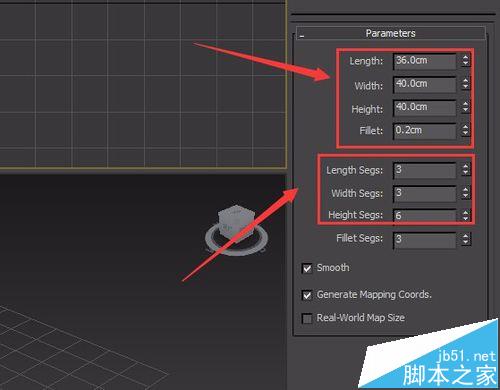Image resolution: width=500 pixels, height=390 pixels.
Task: Click the Width Segs spinner arrows
Action: pos(466,193)
